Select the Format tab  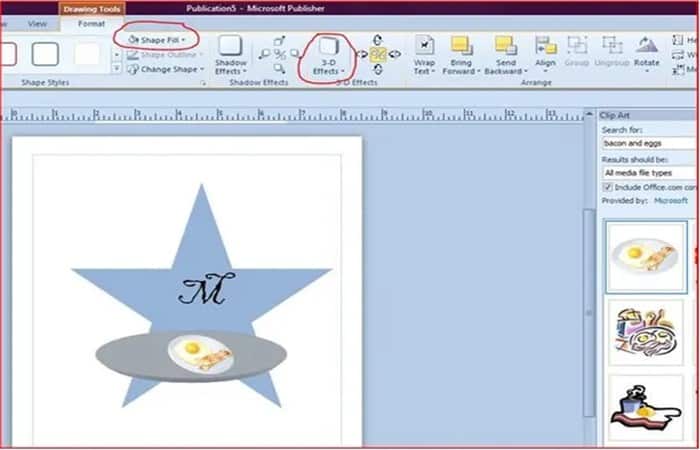[x=92, y=24]
